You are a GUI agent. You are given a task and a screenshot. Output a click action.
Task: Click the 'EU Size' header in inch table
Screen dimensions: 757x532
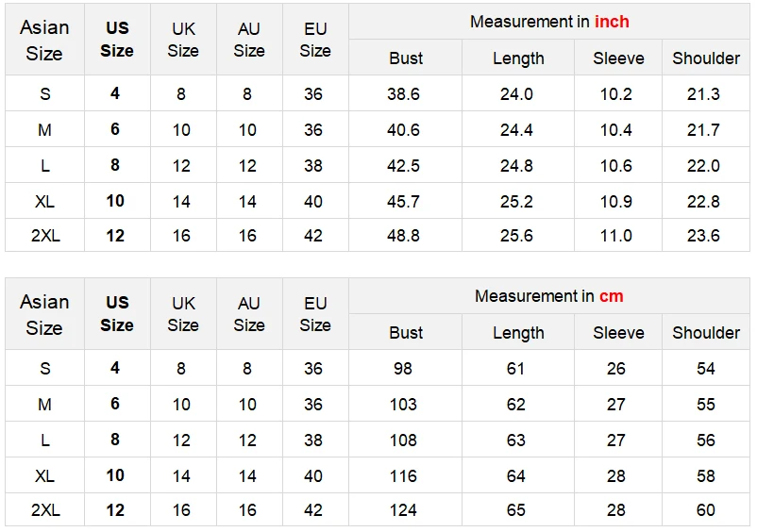point(315,40)
